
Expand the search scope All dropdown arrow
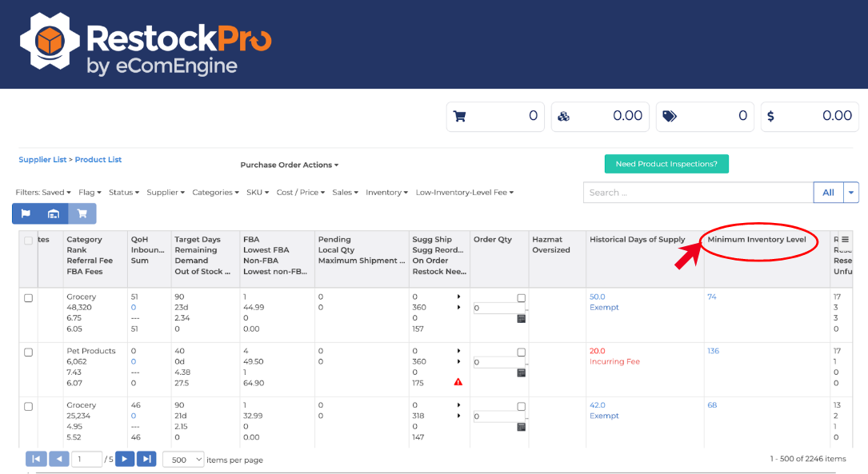click(x=852, y=193)
